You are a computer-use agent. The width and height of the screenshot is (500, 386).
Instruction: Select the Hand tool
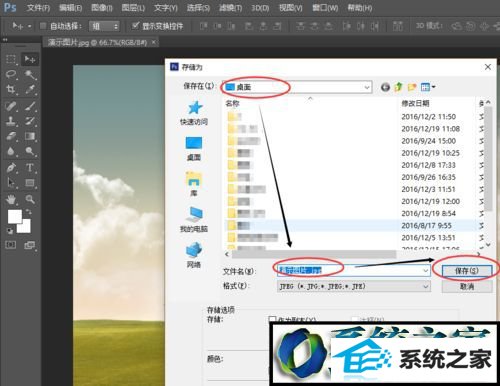tap(11, 199)
